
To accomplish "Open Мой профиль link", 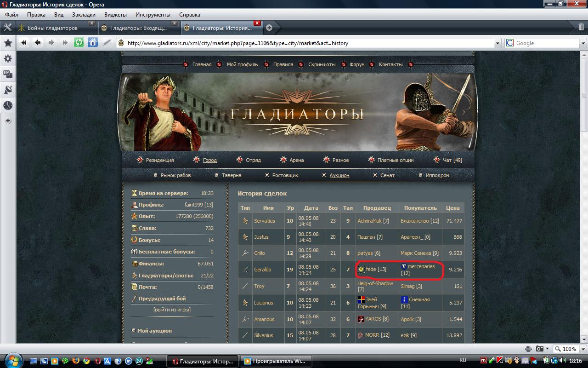I will 242,64.
